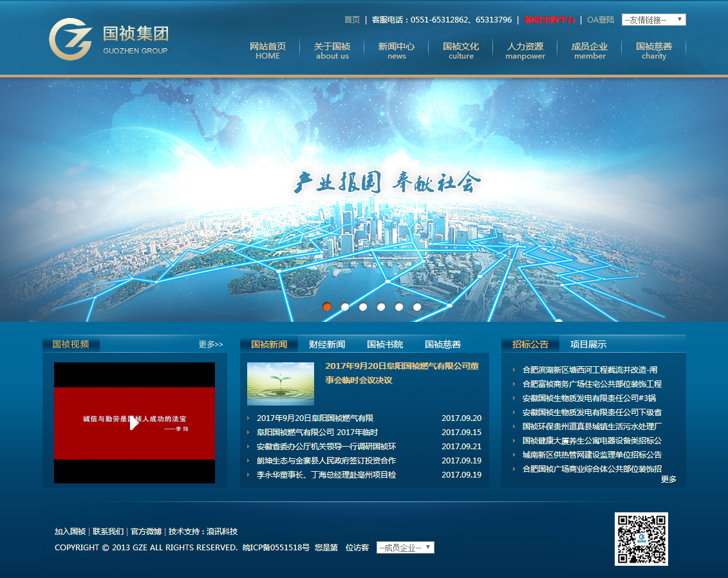The width and height of the screenshot is (728, 578).
Task: Select the first orange carousel dot
Action: coord(327,307)
